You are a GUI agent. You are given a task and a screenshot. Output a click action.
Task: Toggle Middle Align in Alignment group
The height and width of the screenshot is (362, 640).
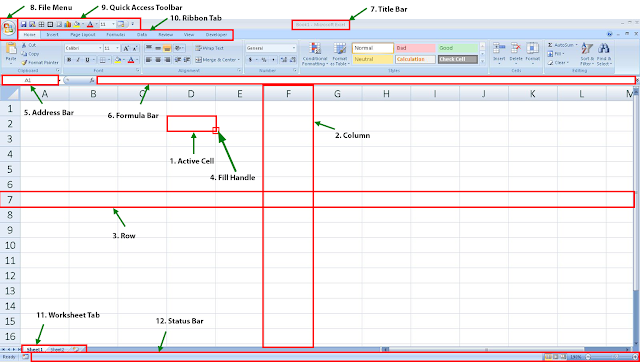(158, 48)
